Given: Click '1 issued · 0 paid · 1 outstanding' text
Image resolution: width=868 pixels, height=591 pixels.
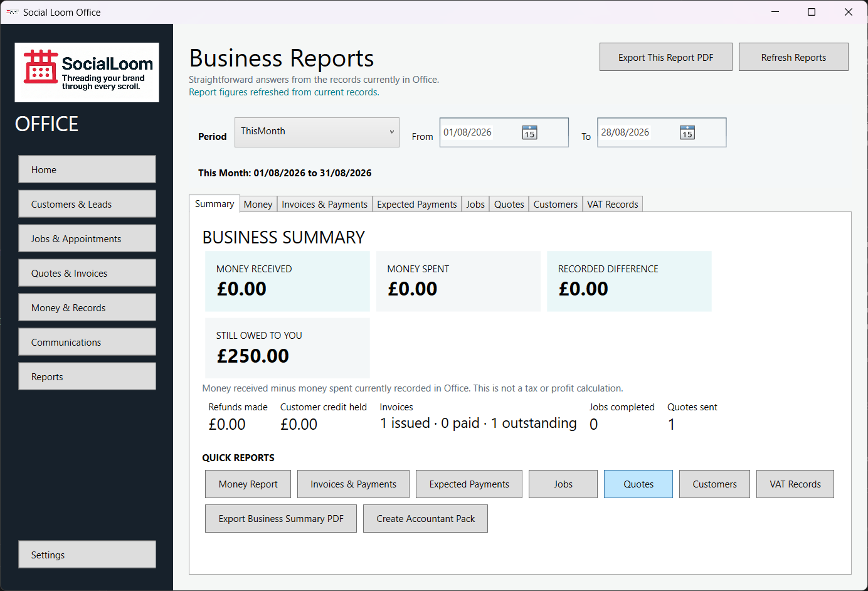Looking at the screenshot, I should coord(478,423).
